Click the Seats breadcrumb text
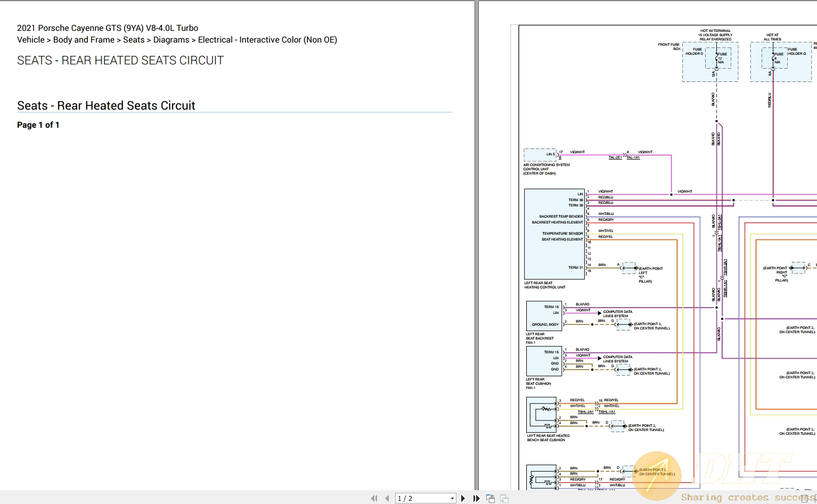Image resolution: width=817 pixels, height=504 pixels. 134,40
